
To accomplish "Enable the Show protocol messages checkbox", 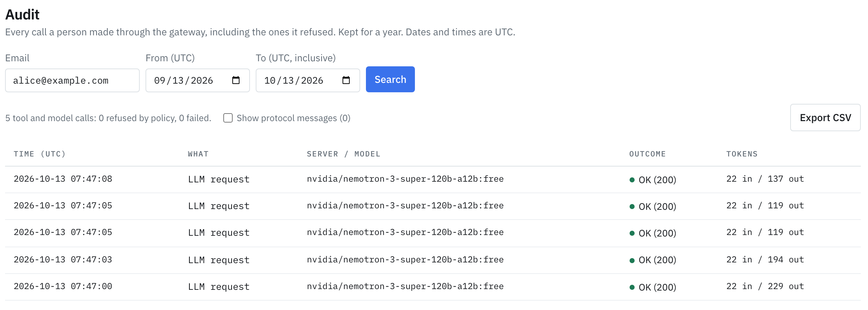I will tap(228, 118).
